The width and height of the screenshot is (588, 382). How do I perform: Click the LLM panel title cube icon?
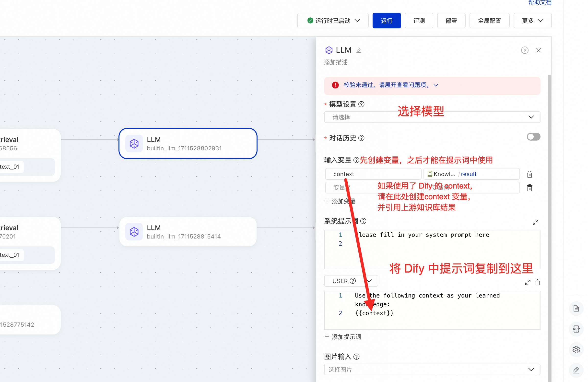point(329,50)
